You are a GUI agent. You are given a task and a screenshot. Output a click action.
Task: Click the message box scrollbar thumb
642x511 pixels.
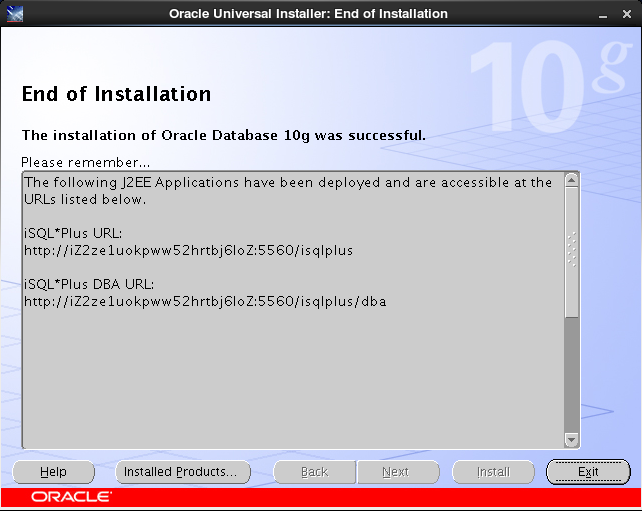[572, 252]
